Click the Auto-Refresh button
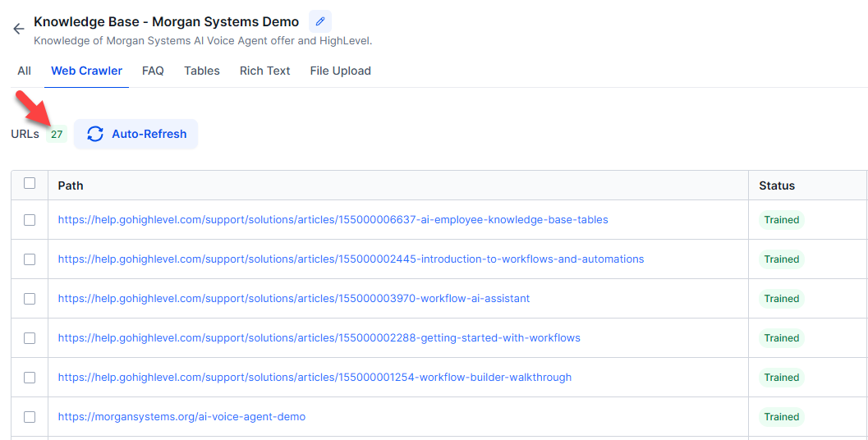 [x=135, y=134]
